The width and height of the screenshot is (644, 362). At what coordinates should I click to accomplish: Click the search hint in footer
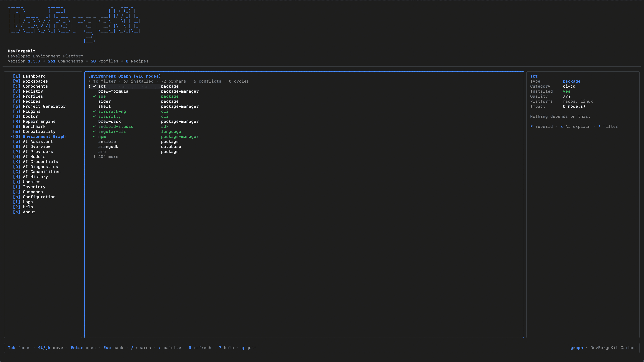(x=141, y=348)
